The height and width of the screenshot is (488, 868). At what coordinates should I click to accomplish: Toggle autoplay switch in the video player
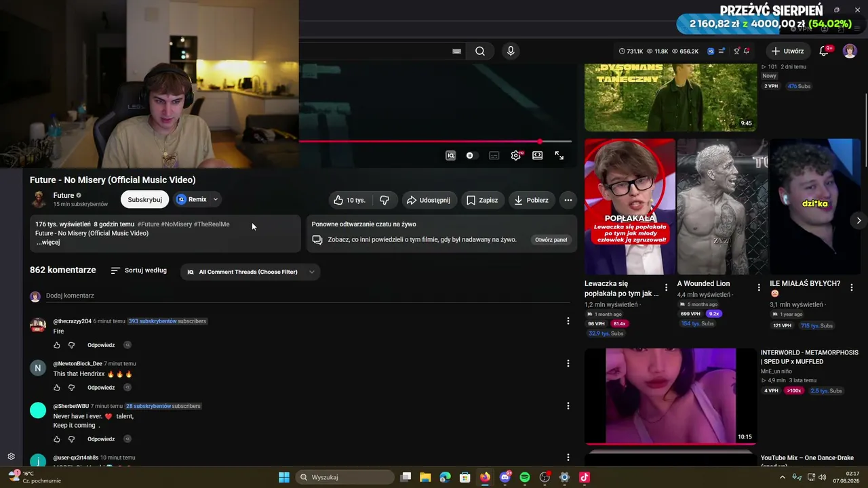(x=471, y=155)
